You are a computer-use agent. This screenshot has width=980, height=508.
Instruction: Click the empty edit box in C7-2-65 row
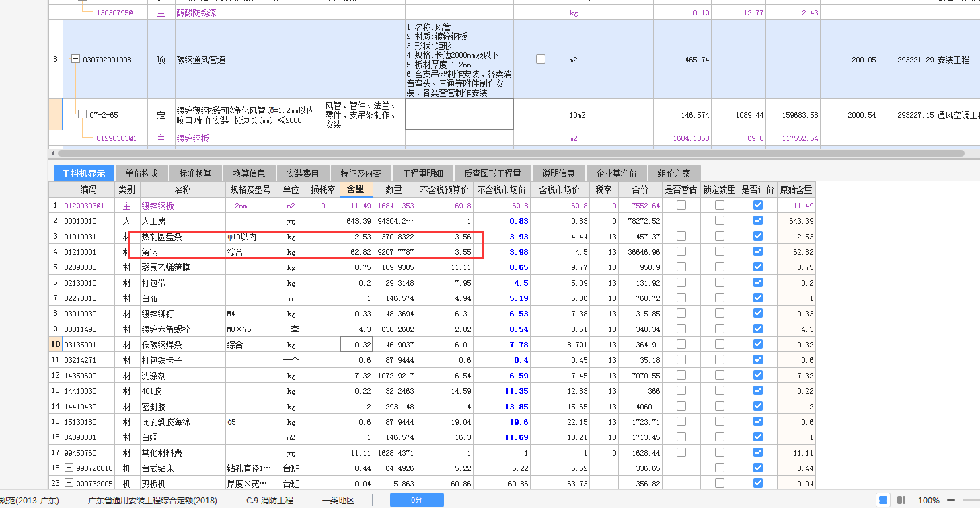[459, 114]
